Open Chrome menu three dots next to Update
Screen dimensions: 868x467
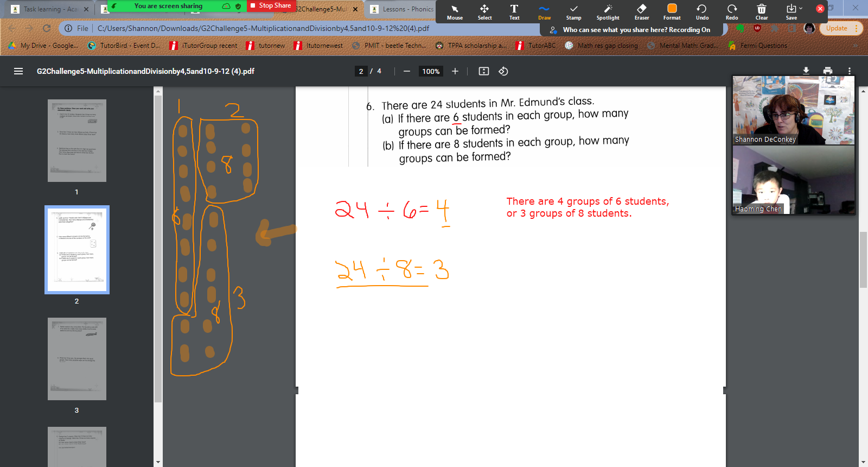point(856,28)
